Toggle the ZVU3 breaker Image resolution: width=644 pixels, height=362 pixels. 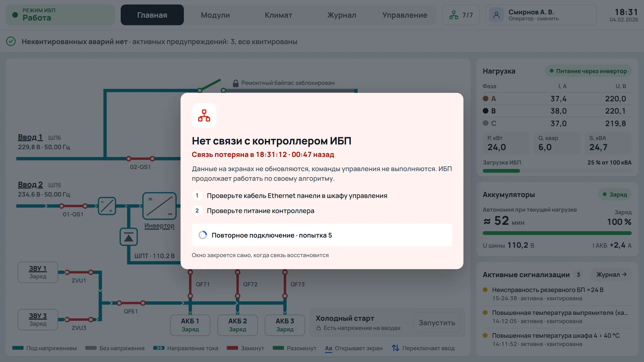click(79, 320)
